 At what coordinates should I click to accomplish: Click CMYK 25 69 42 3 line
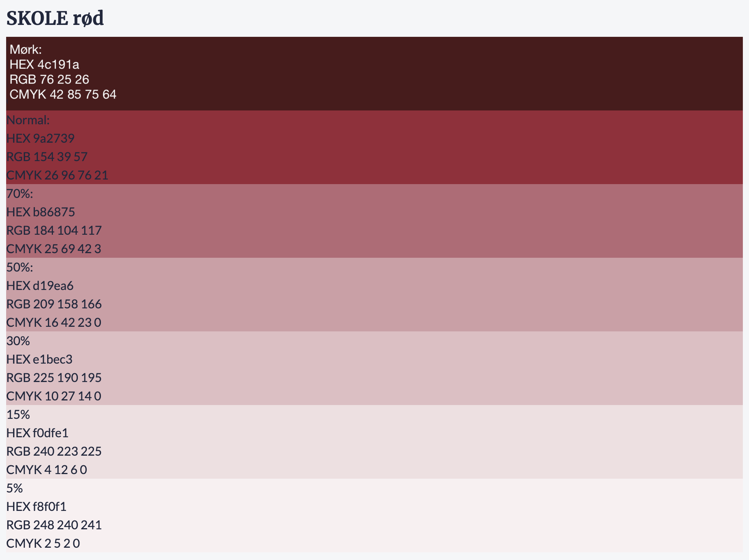tap(54, 249)
